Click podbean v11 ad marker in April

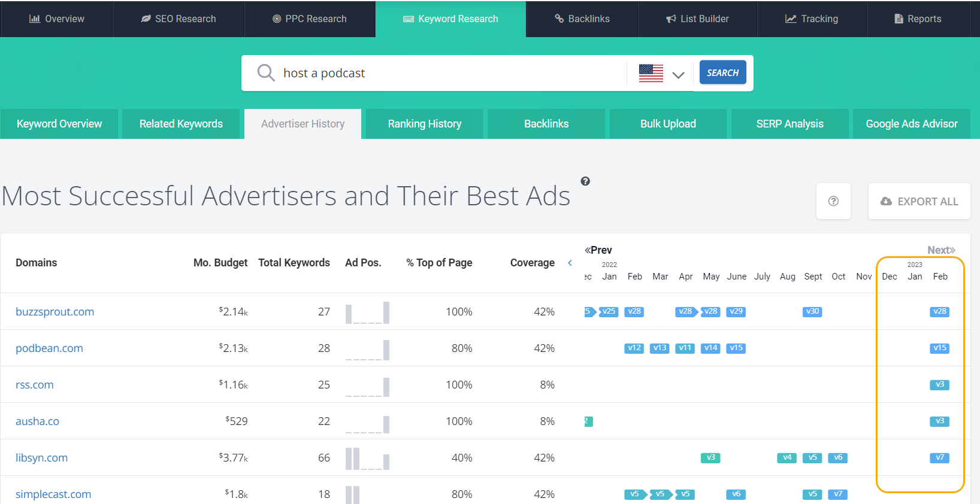click(x=685, y=348)
